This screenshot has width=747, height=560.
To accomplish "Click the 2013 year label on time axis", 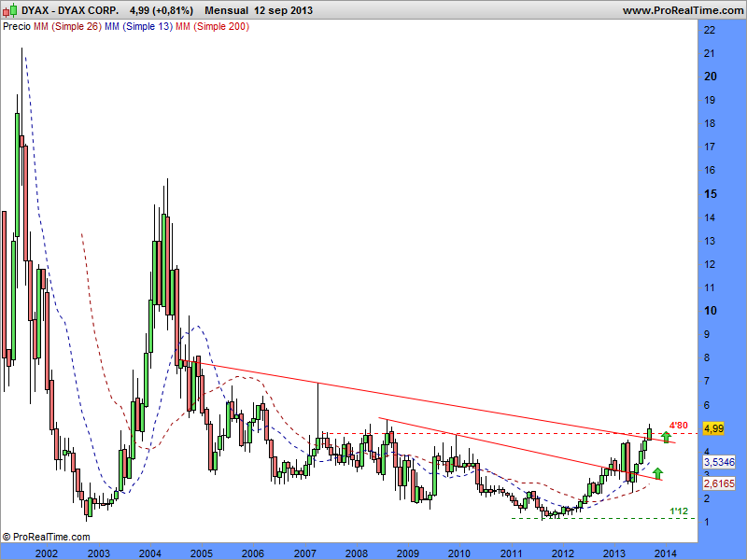I will click(614, 553).
